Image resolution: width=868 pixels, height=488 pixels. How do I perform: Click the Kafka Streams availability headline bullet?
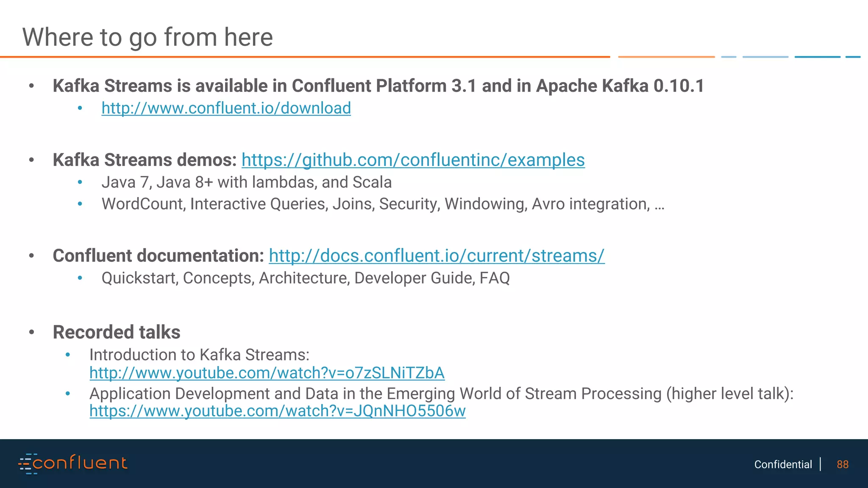tap(378, 86)
